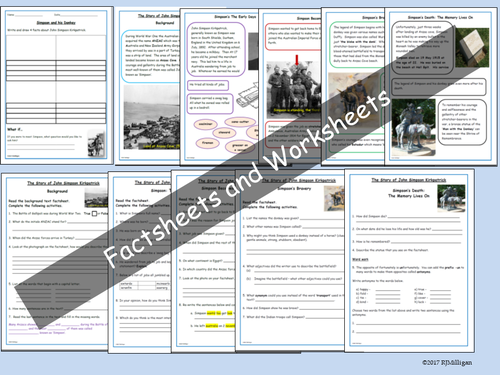This screenshot has height=375, width=500.
Task: Click the statue thumbnail on the Memory Lives On worksheet
Action: click(451, 199)
